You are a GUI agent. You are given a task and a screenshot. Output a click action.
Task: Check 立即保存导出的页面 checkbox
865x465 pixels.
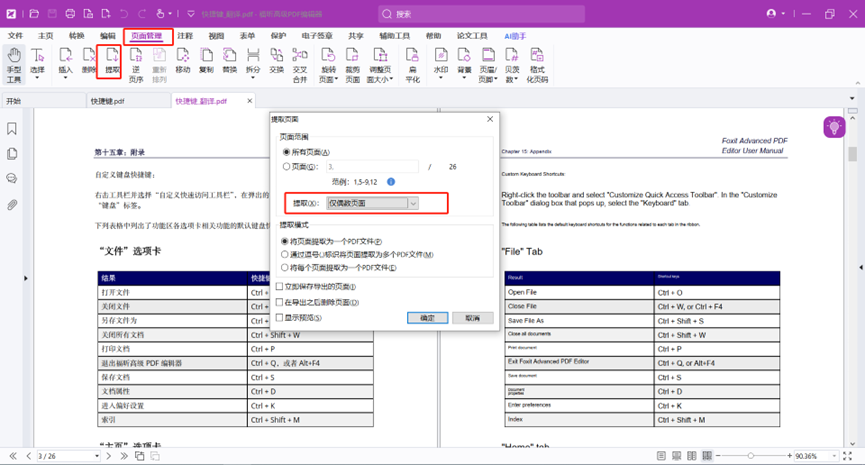coord(280,286)
